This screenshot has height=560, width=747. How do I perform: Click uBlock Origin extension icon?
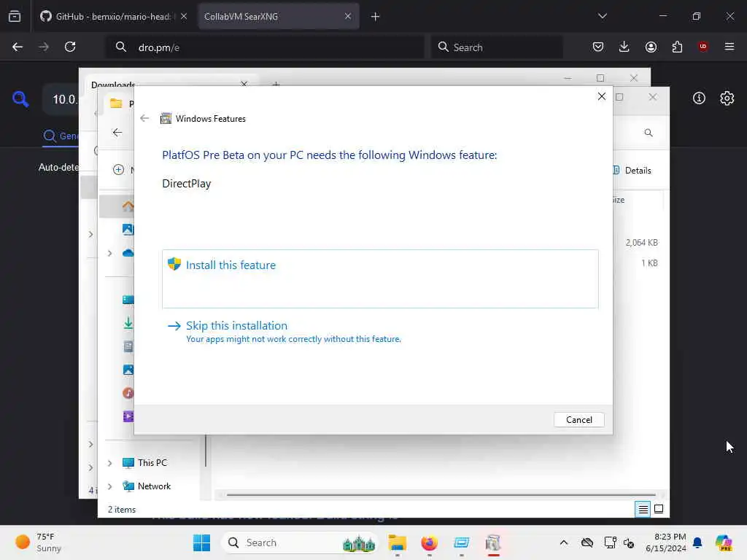(x=703, y=47)
